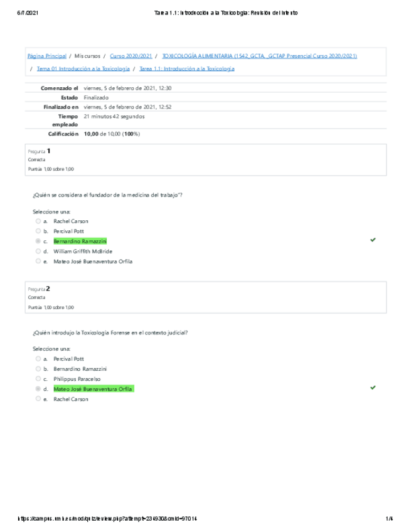Pick Orfila option e in question 1
Viewport: 411px width, 532px height.
click(x=38, y=261)
